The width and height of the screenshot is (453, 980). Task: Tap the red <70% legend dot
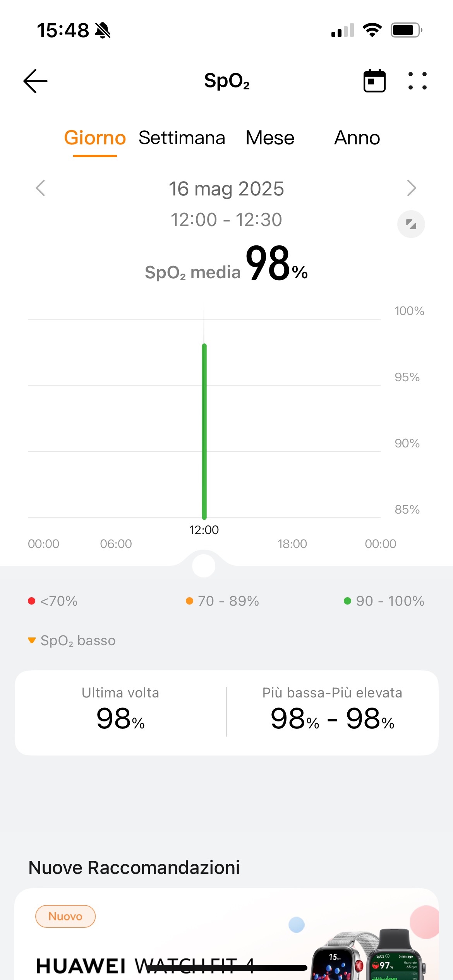pyautogui.click(x=32, y=601)
